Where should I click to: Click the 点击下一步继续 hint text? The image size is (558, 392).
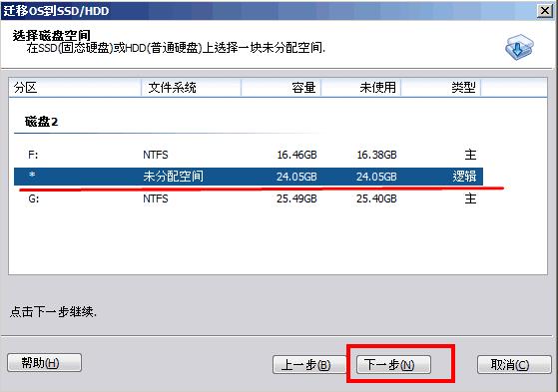(53, 311)
